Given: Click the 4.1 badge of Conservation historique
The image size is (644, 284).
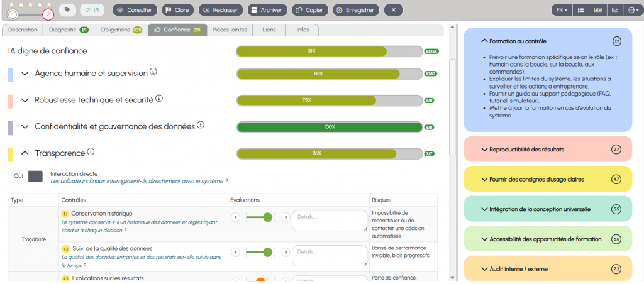Looking at the screenshot, I should tap(65, 214).
